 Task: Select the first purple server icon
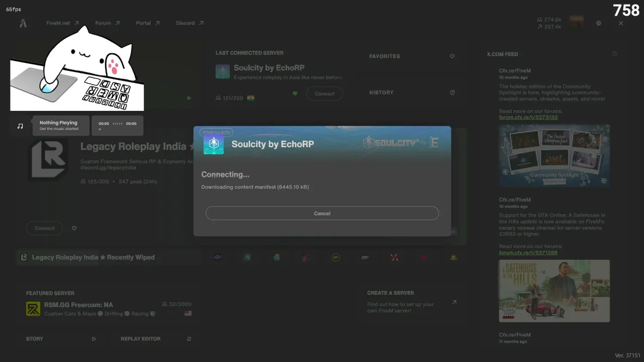(x=218, y=257)
